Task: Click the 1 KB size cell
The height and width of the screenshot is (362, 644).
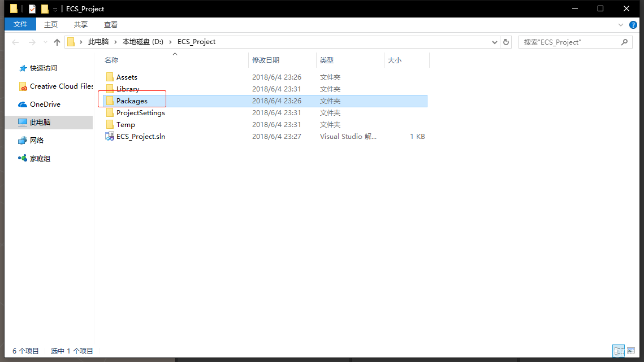Action: click(x=417, y=137)
